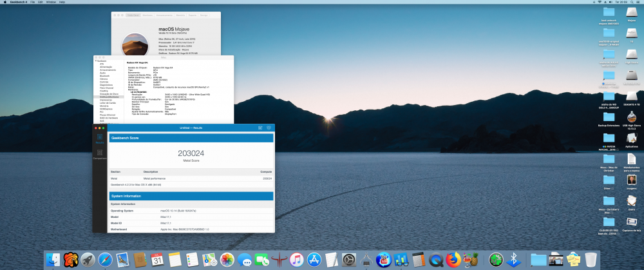This screenshot has width=644, height=270.
Task: Open blue Bluetooth icon in Dock
Action: point(513,260)
